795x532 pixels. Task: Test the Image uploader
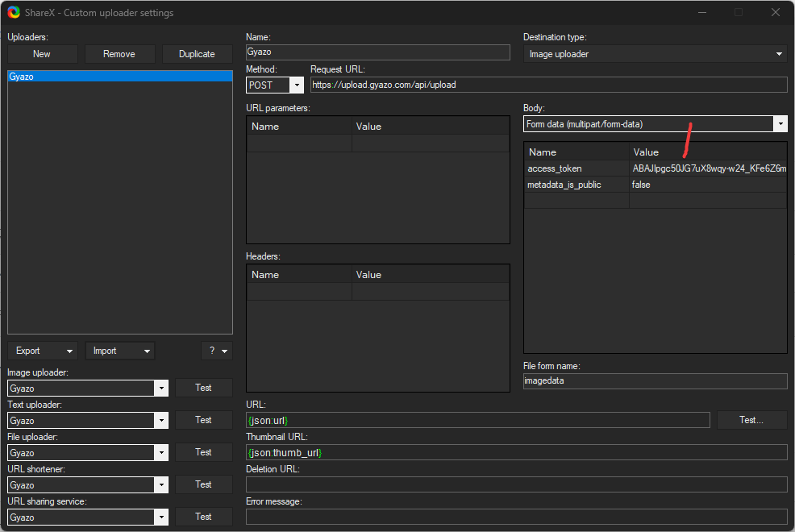point(204,388)
